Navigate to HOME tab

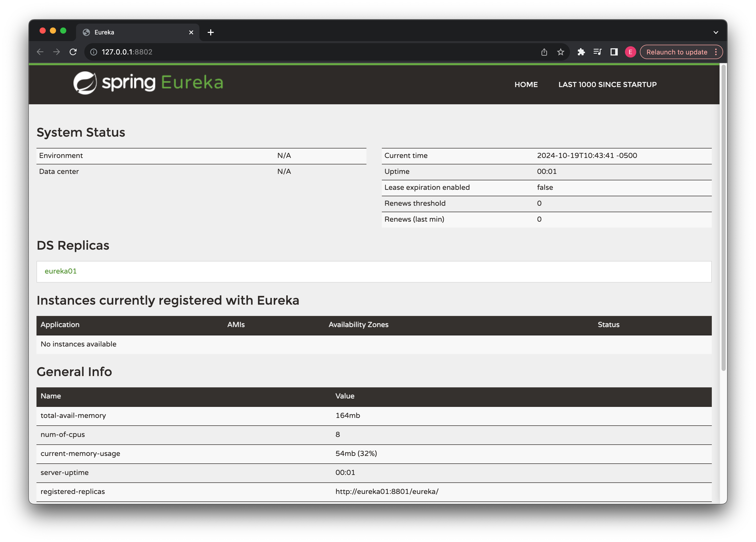(x=526, y=85)
